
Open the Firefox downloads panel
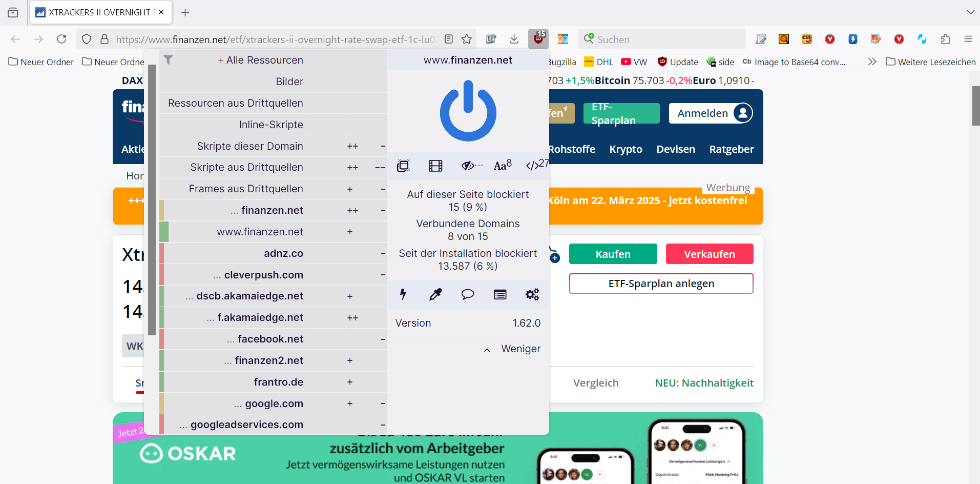(x=514, y=39)
